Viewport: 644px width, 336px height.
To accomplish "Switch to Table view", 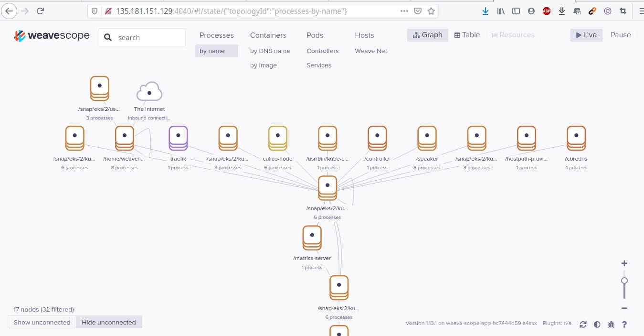I will pos(467,35).
